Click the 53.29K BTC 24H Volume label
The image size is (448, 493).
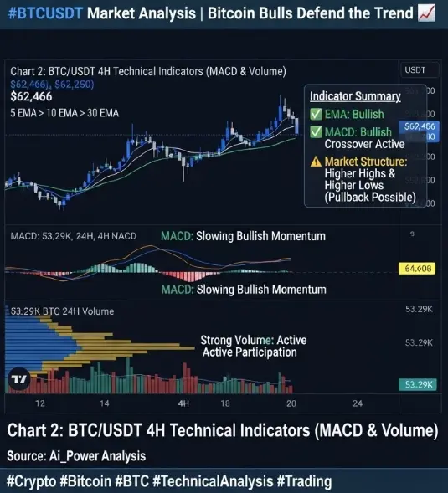[x=62, y=311]
